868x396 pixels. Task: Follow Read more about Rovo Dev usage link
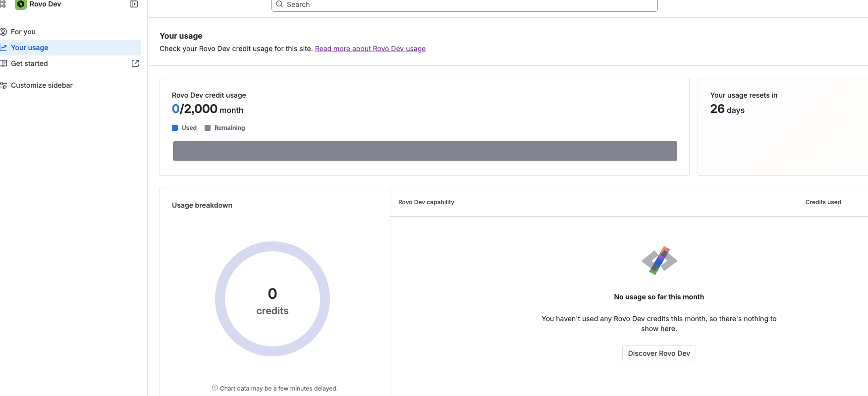click(370, 49)
